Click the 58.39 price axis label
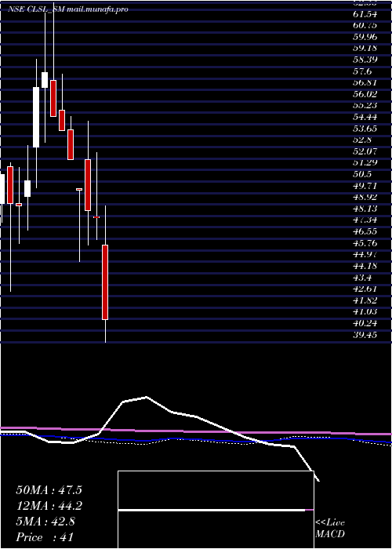This screenshot has height=549, width=392. pos(365,60)
